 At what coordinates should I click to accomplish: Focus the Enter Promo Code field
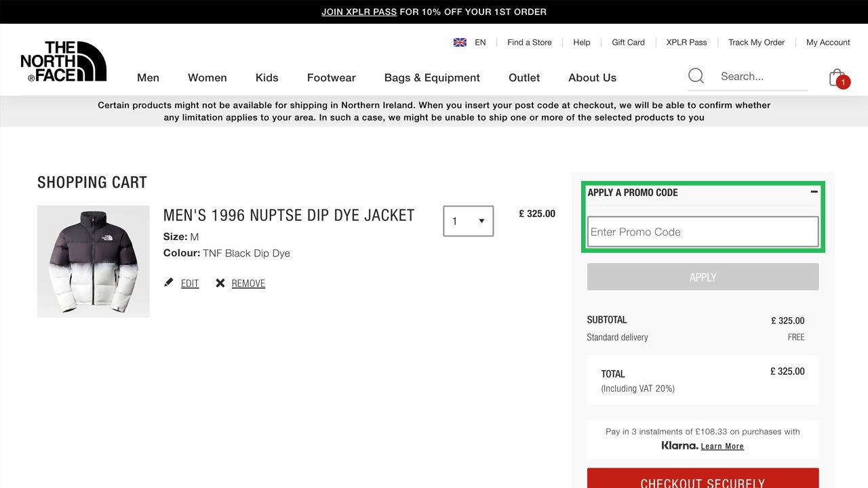coord(703,232)
